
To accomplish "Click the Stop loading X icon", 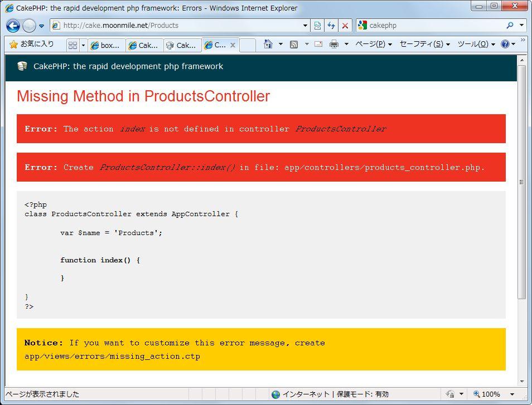I will click(345, 26).
